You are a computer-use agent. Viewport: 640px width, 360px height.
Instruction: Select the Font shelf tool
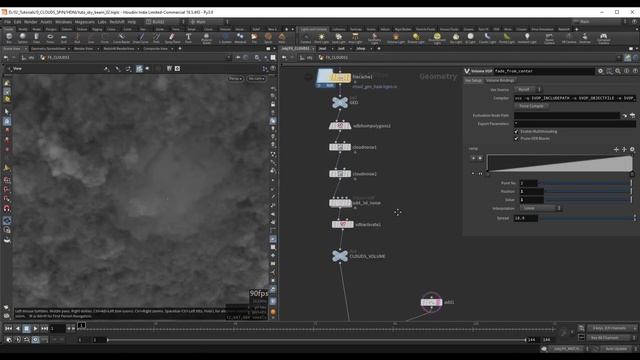[x=188, y=38]
